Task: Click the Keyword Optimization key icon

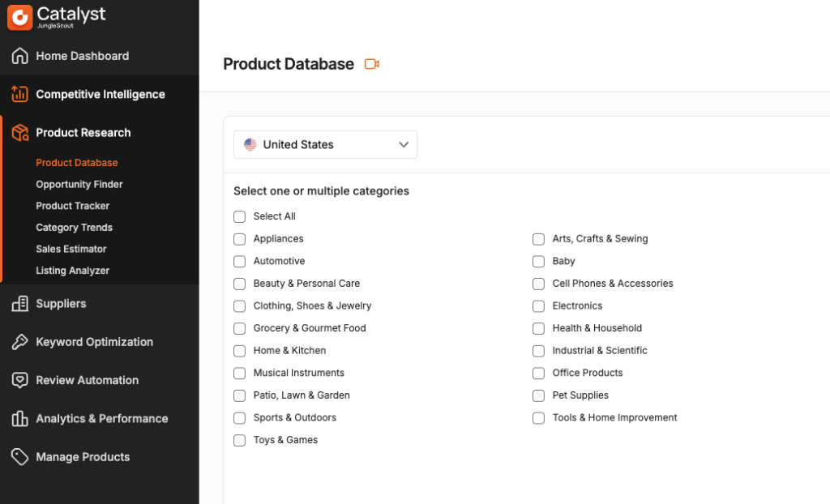Action: (20, 342)
